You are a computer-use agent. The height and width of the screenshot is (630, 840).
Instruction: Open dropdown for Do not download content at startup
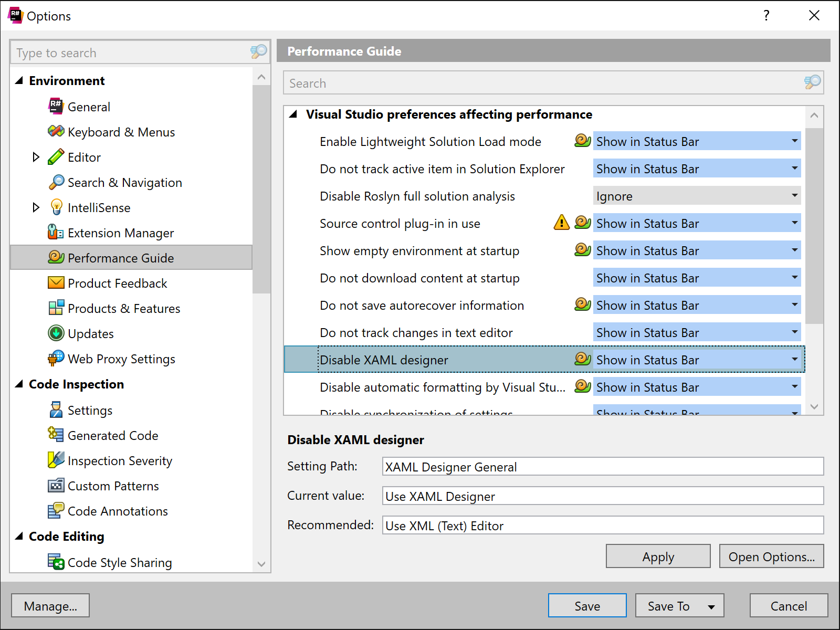pos(795,277)
